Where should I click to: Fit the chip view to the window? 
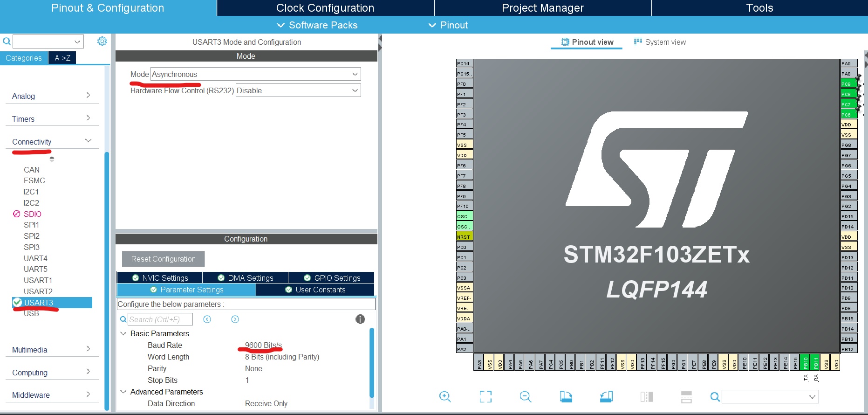click(485, 396)
